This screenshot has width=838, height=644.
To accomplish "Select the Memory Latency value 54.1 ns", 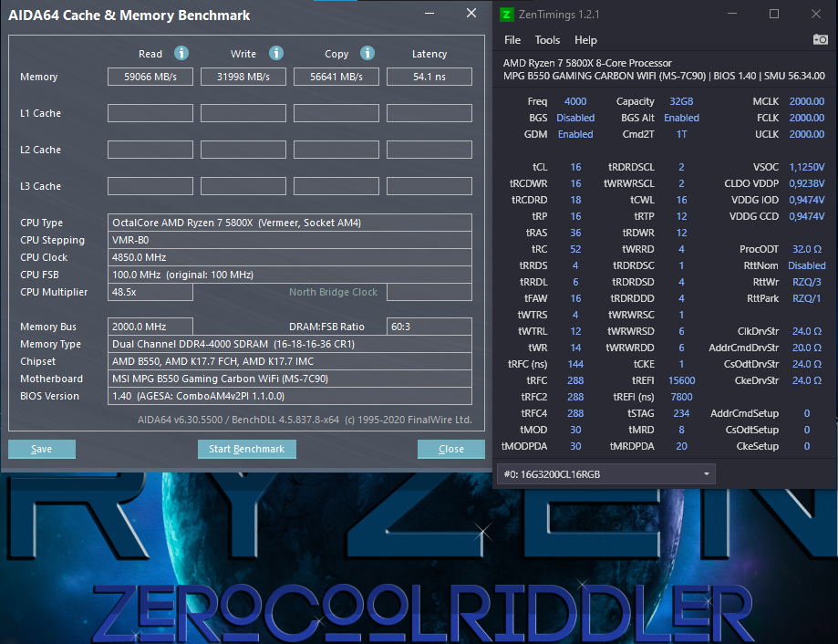I will point(429,77).
